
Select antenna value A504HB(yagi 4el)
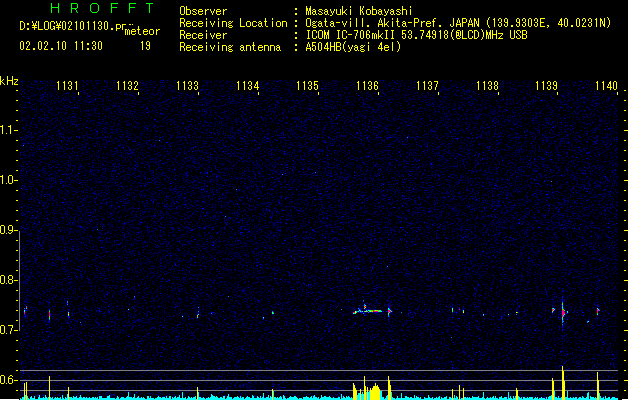click(x=353, y=47)
